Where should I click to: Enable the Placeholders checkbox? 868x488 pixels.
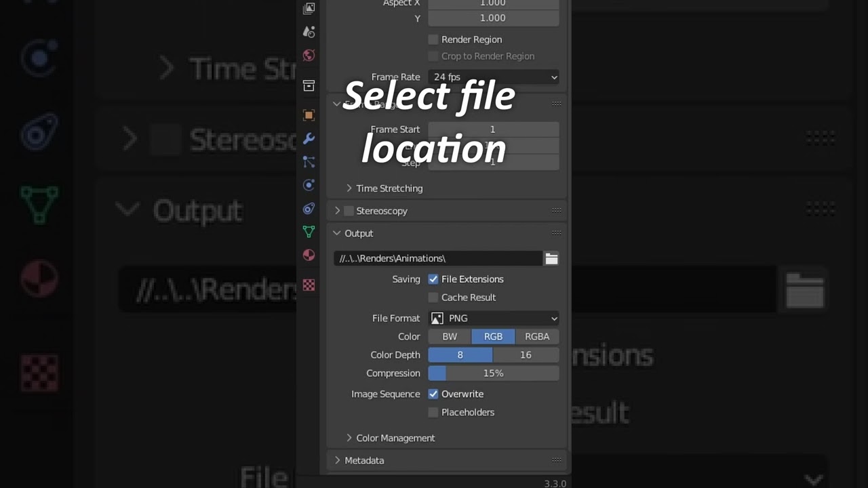click(x=433, y=412)
